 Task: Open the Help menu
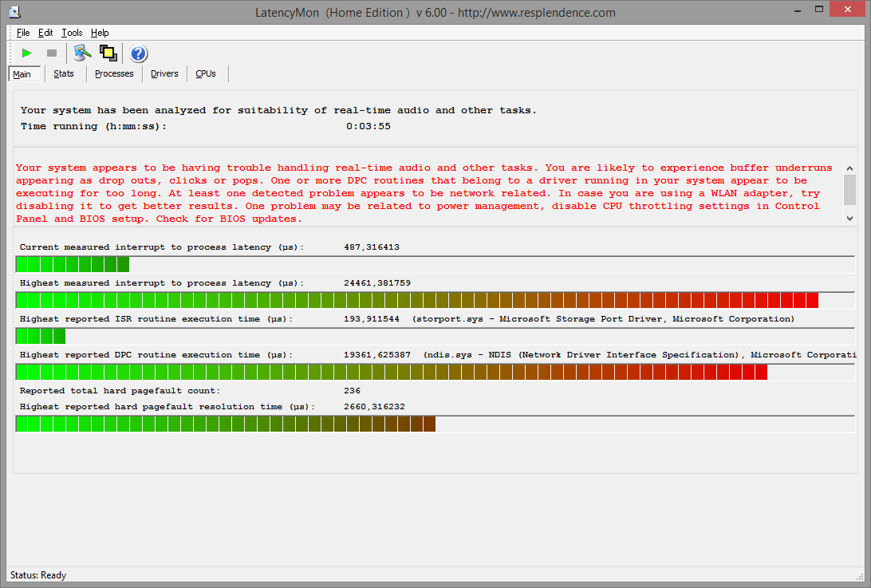(100, 33)
